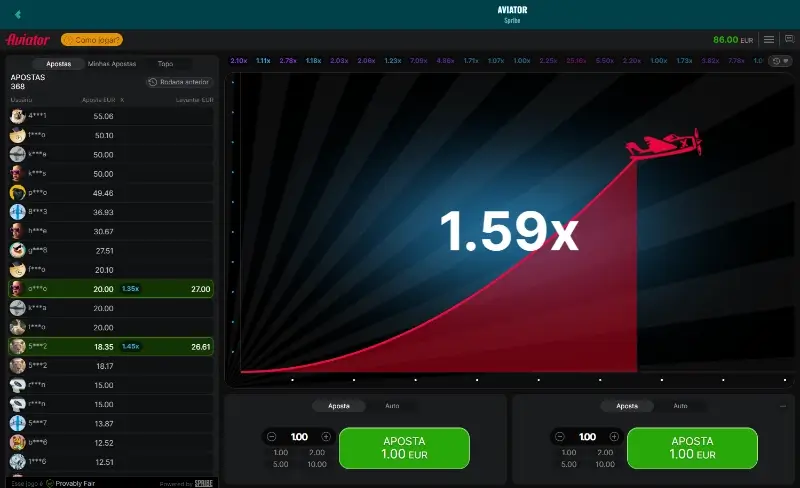The width and height of the screenshot is (800, 488).
Task: Decrease bet amount in first bet panel
Action: [271, 437]
